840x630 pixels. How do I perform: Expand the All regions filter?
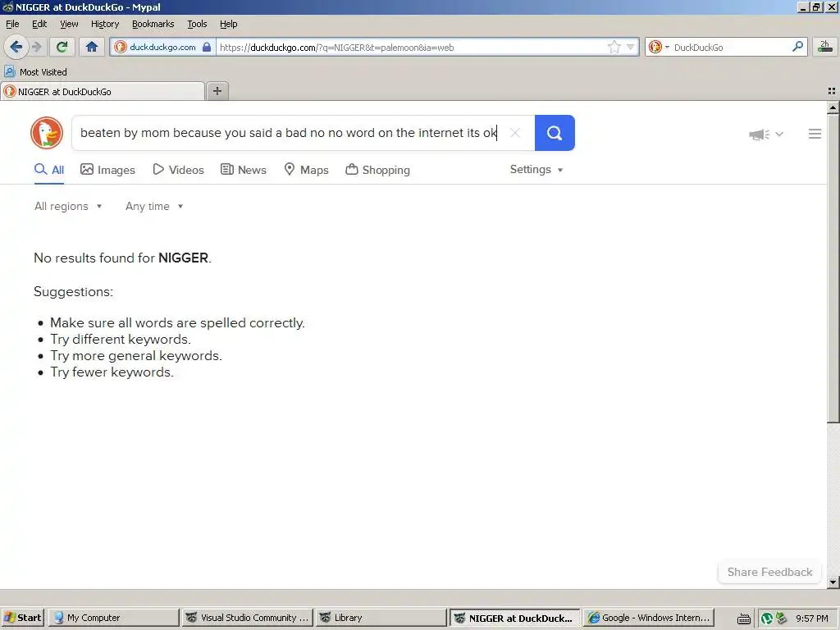68,206
